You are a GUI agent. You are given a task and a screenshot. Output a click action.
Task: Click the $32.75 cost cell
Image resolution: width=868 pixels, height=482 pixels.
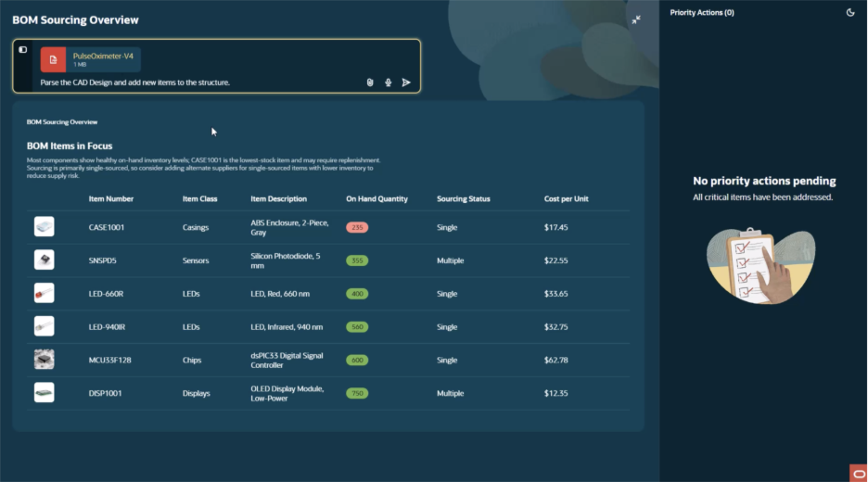coord(555,327)
